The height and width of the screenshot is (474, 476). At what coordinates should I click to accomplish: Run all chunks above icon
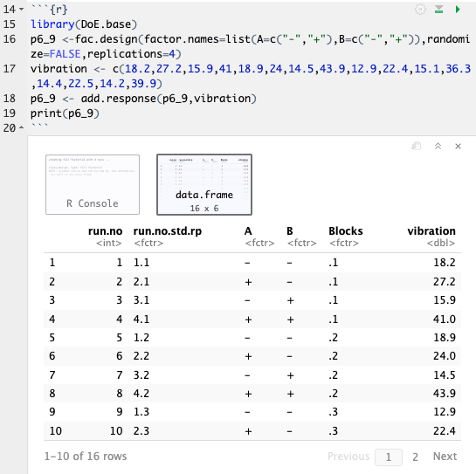tap(438, 10)
